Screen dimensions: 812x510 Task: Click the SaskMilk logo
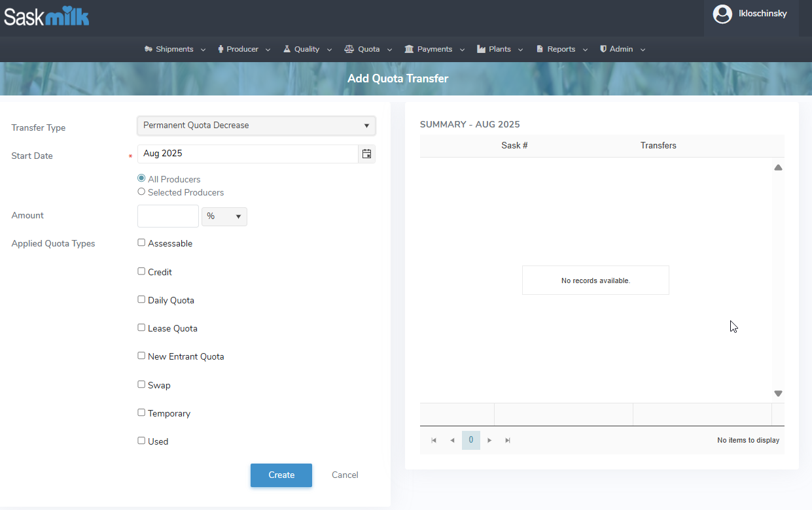click(46, 16)
